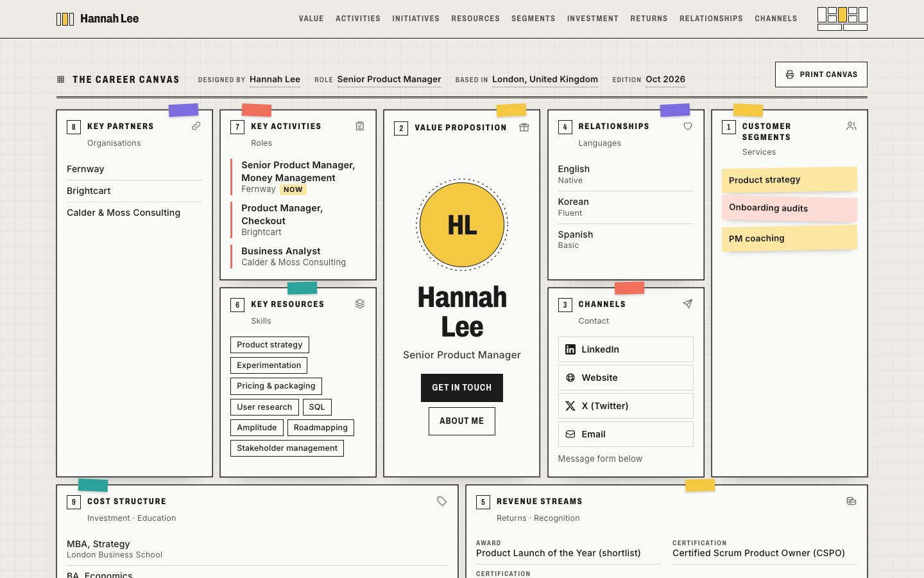Click the coins icon in Revenue Streams
This screenshot has width=924, height=578.
(x=851, y=501)
